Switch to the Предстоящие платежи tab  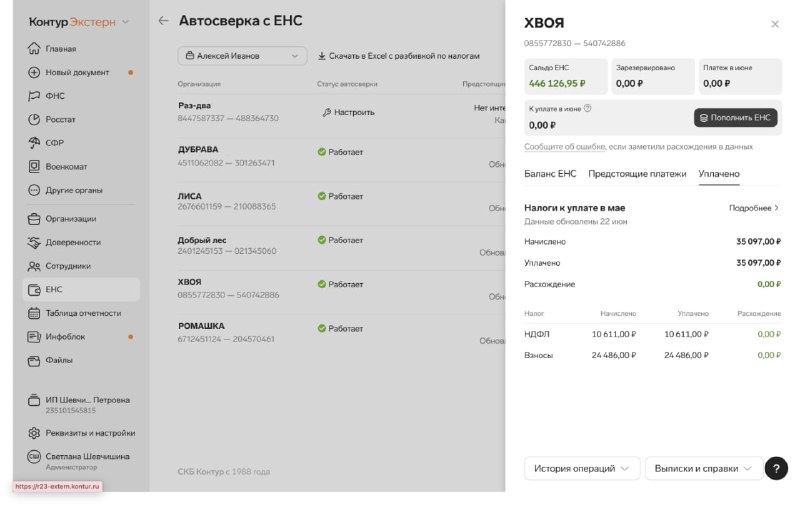pyautogui.click(x=637, y=174)
